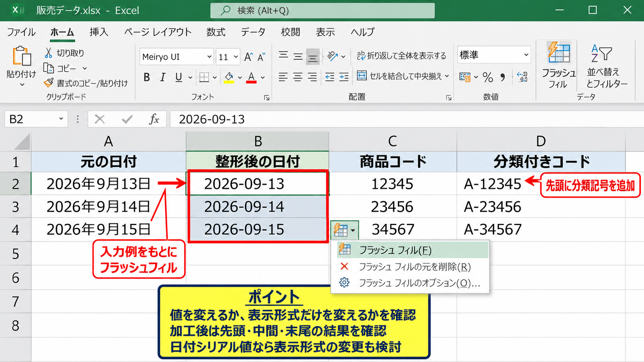Click the increase indent icon

click(x=344, y=77)
